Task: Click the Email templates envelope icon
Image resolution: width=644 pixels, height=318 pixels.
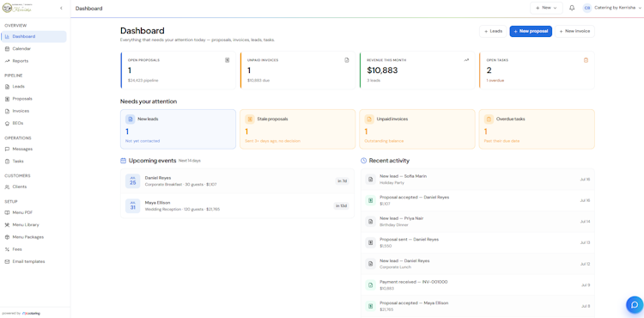Action: pyautogui.click(x=8, y=262)
